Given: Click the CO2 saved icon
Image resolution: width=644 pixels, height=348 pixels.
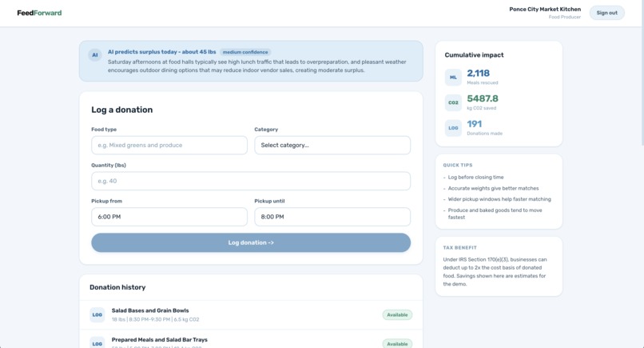Looking at the screenshot, I should [x=453, y=103].
